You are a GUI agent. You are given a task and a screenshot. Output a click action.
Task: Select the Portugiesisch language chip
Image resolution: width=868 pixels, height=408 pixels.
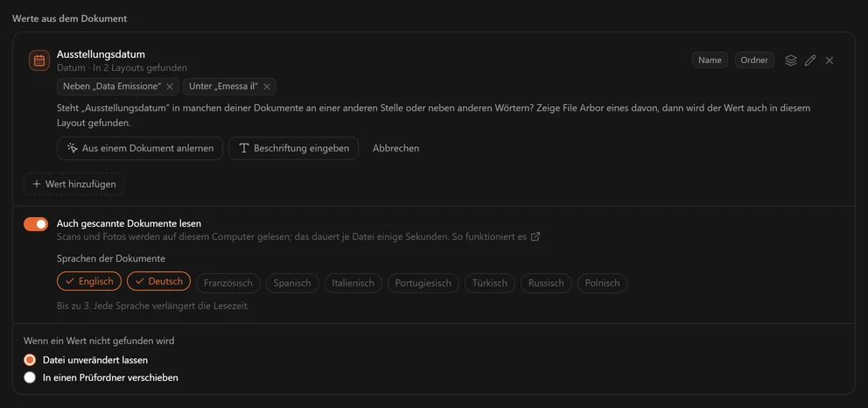coord(423,283)
